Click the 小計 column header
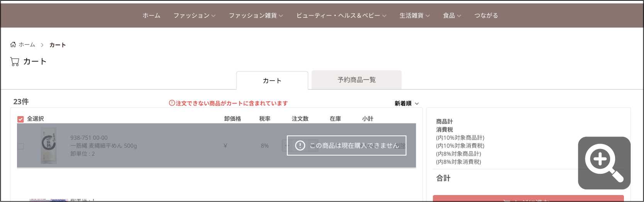This screenshot has width=644, height=202. pos(368,119)
